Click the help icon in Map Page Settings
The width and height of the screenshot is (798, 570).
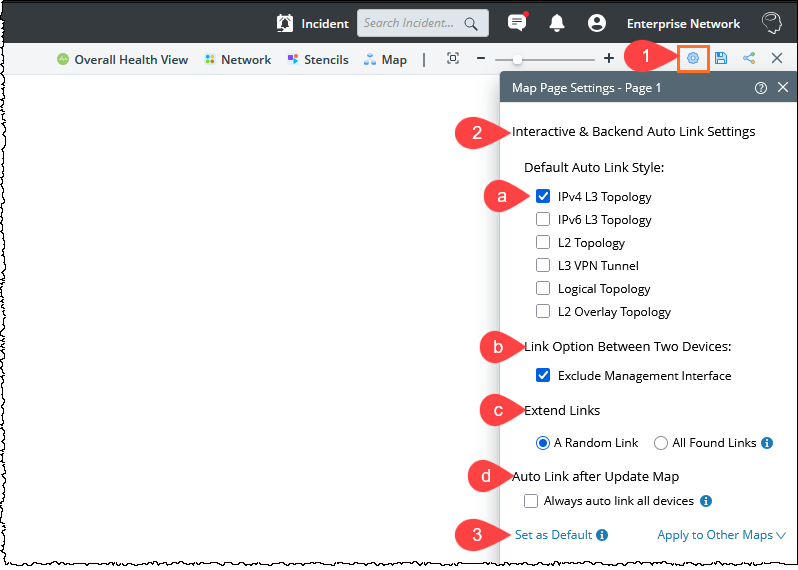coord(761,88)
